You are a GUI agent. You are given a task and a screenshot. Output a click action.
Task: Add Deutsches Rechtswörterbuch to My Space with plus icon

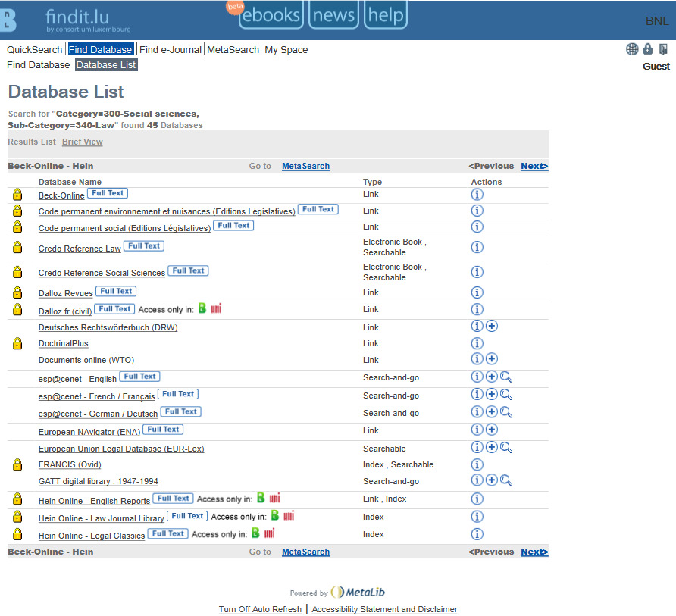(492, 326)
